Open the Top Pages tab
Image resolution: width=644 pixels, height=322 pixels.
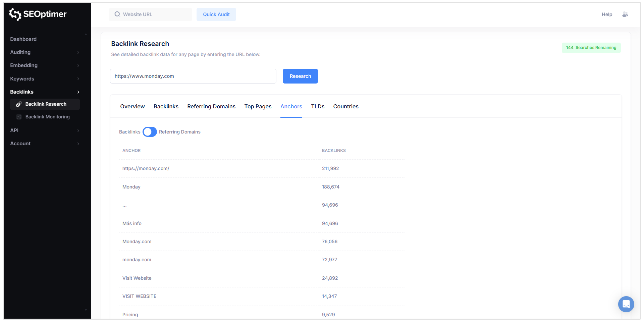pos(258,106)
